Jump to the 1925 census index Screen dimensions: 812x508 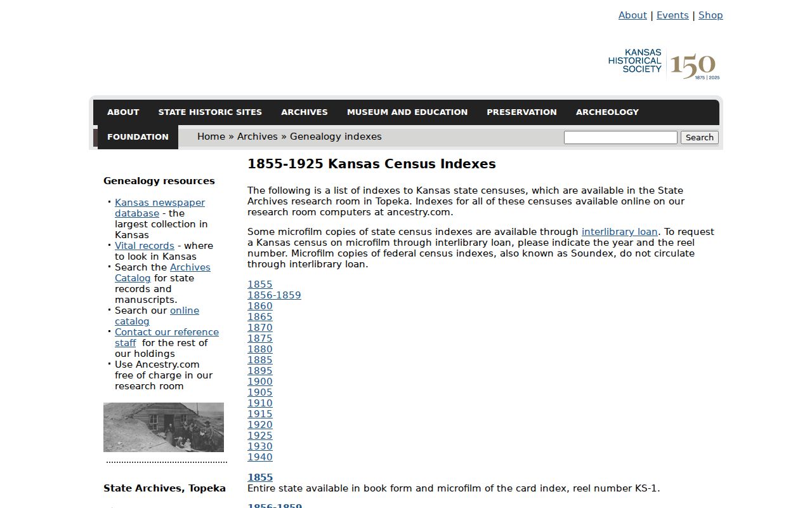[x=260, y=436]
